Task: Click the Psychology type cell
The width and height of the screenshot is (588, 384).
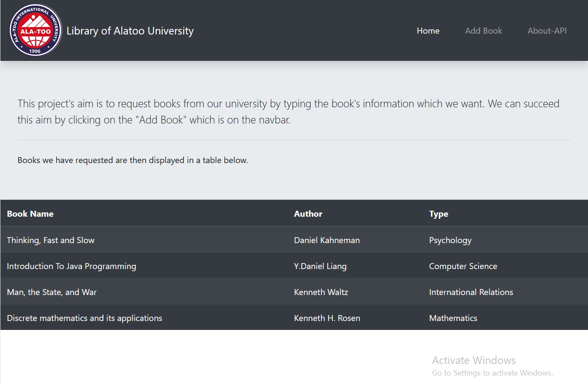Action: [450, 240]
